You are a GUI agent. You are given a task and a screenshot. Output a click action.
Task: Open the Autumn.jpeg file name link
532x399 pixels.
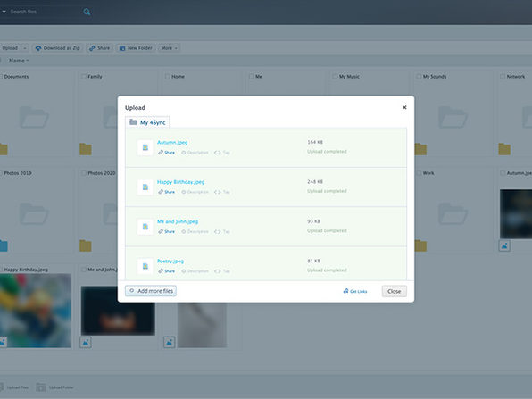click(x=172, y=143)
